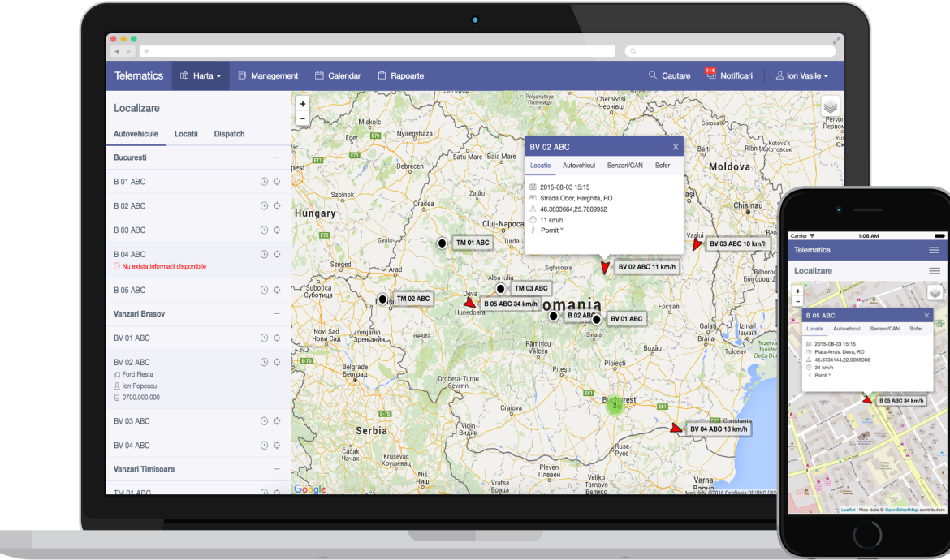Screen dimensions: 950x560
Task: Switch to the Autovehicule tab in sidebar
Action: pyautogui.click(x=136, y=134)
